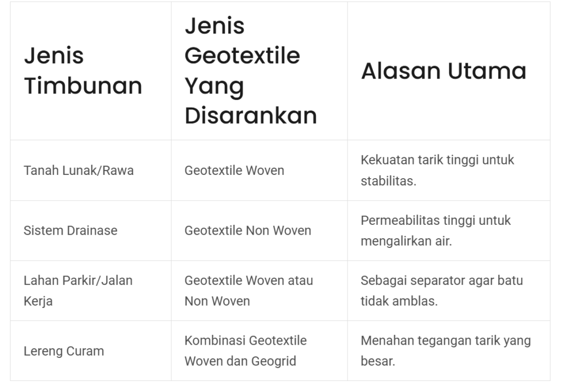
Task: Click the "Alasan Utama" column header
Action: (443, 71)
